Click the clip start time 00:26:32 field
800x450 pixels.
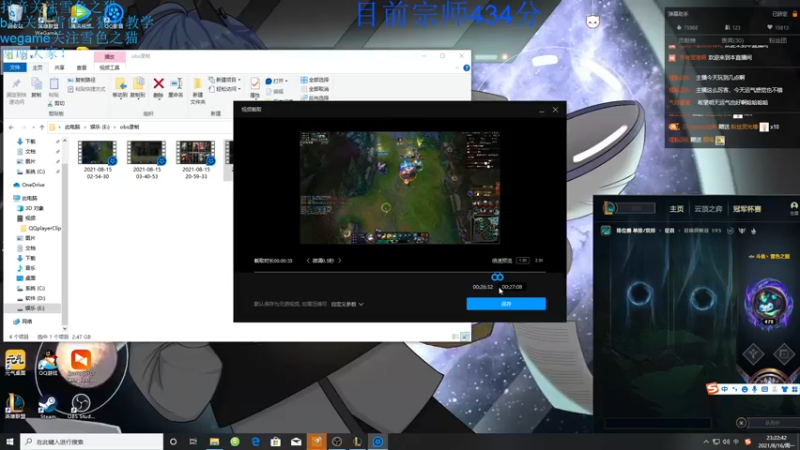pos(483,287)
